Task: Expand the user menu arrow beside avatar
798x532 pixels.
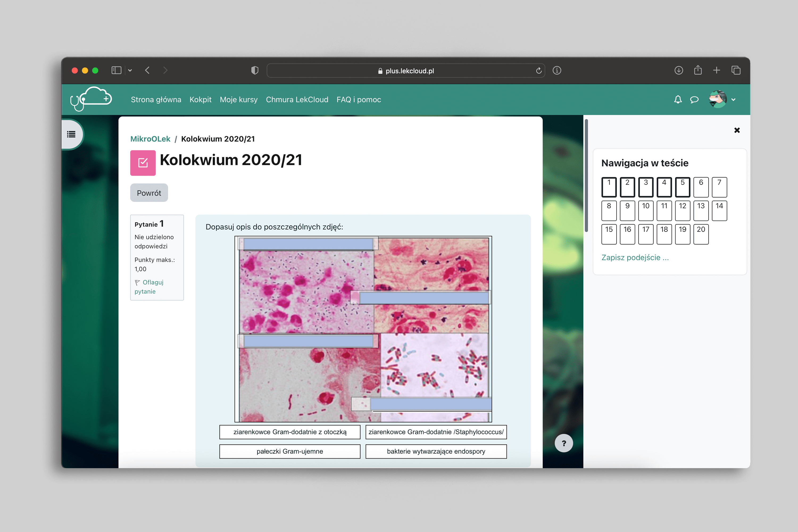Action: click(x=734, y=100)
